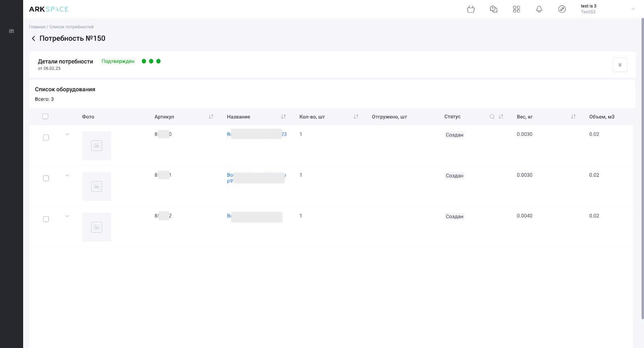The image size is (644, 348).
Task: Open the first equipment name link
Action: 256,134
